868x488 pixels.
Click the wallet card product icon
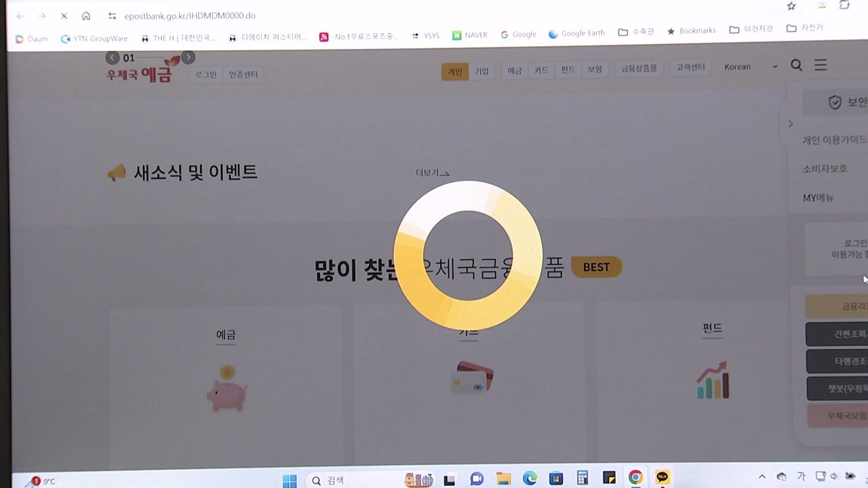473,378
